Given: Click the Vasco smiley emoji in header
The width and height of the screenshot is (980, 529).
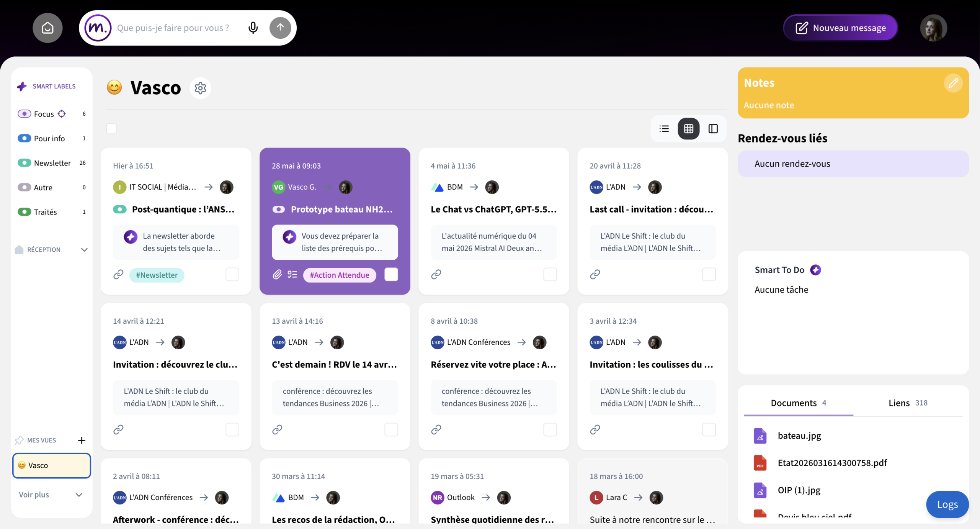Looking at the screenshot, I should 114,88.
